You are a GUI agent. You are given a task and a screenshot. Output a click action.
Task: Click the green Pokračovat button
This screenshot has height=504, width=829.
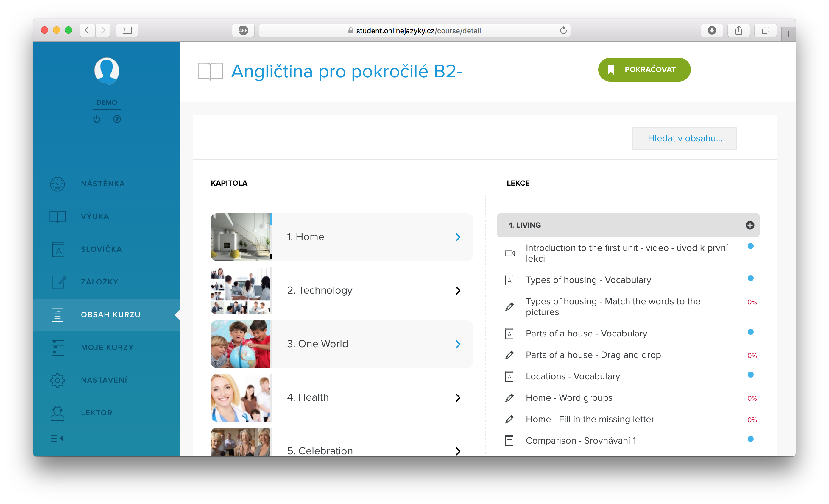644,69
